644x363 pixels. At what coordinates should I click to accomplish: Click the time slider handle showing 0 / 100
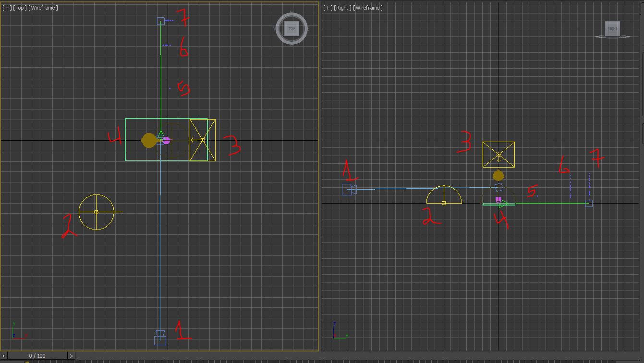click(37, 356)
